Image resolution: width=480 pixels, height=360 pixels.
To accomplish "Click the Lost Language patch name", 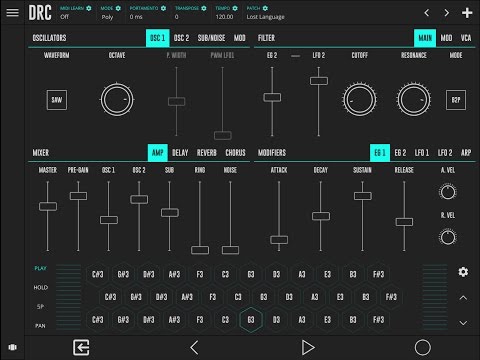I will pos(266,17).
